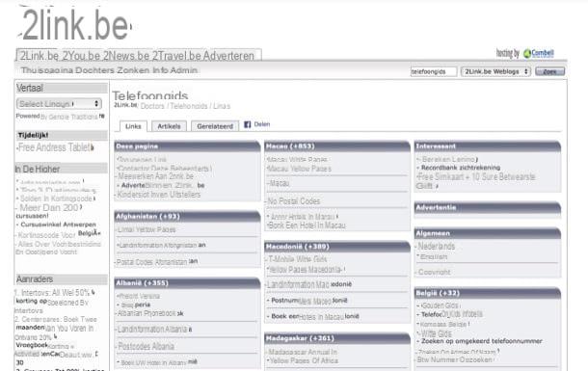Open Thuispagina in the secondary menu
588x371 pixels.
pos(47,70)
